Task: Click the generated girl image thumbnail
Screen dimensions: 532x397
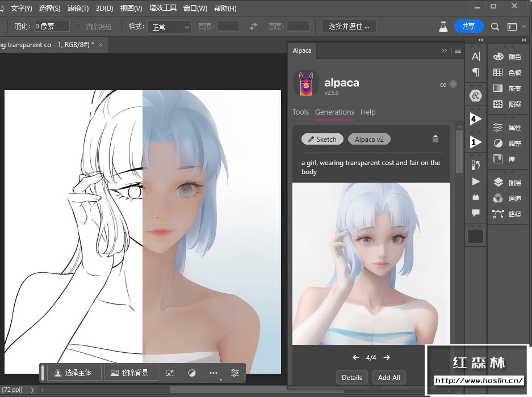Action: pos(371,263)
